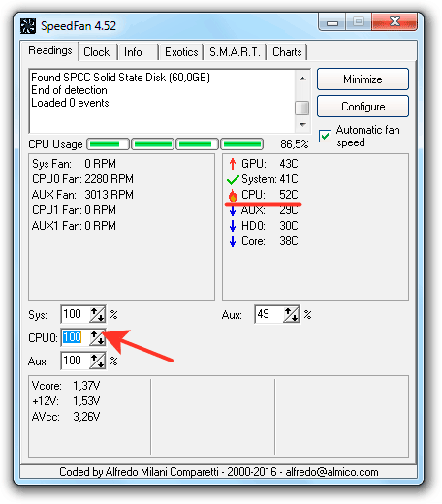Click the second CPU usage bar

(x=152, y=144)
